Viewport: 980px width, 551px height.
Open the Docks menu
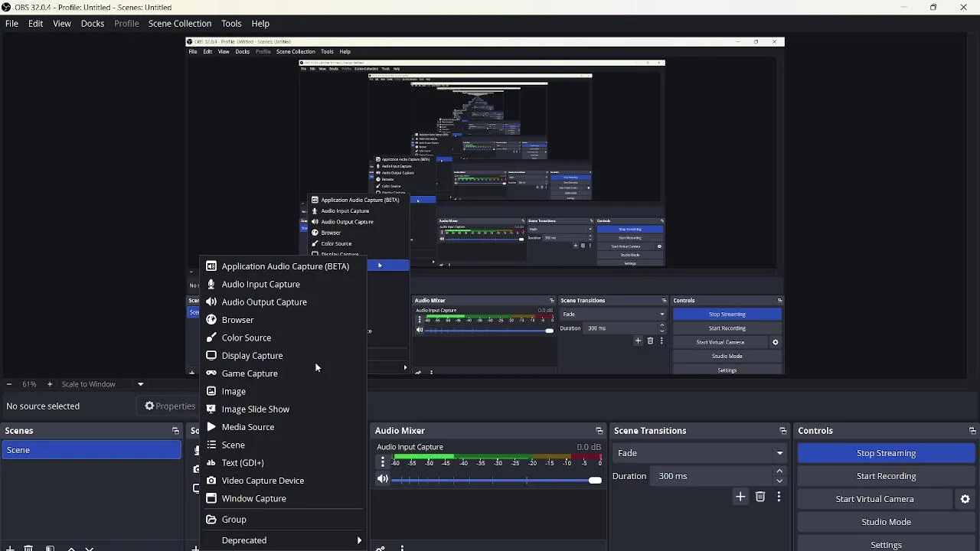pyautogui.click(x=93, y=24)
